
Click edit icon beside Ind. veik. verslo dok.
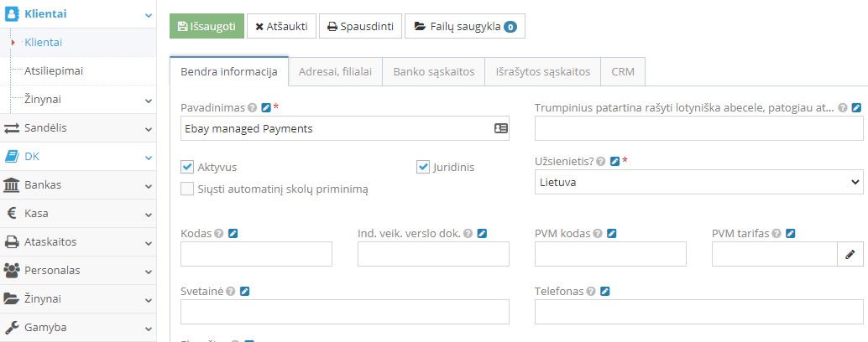pos(482,233)
